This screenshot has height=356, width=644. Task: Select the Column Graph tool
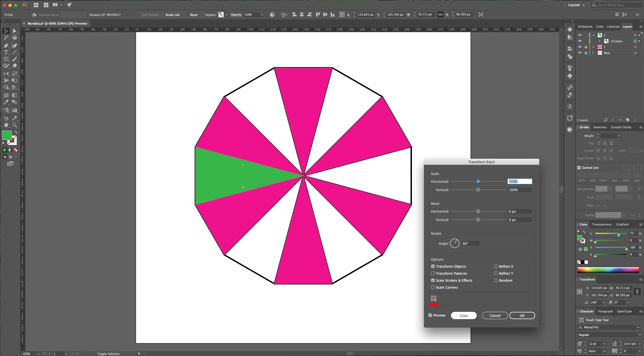click(x=15, y=110)
